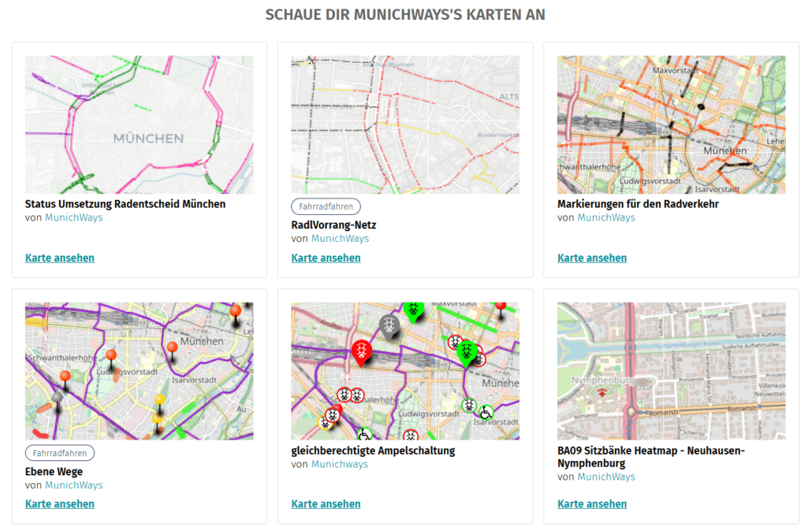
Task: Open the BA09 Sitzbänke Heatmap thumbnail
Action: (x=671, y=370)
